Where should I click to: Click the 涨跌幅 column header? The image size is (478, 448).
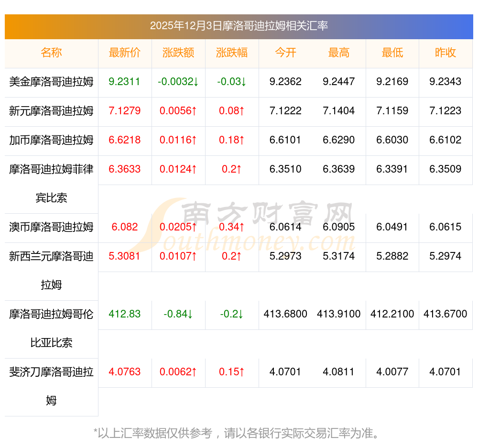tap(232, 53)
